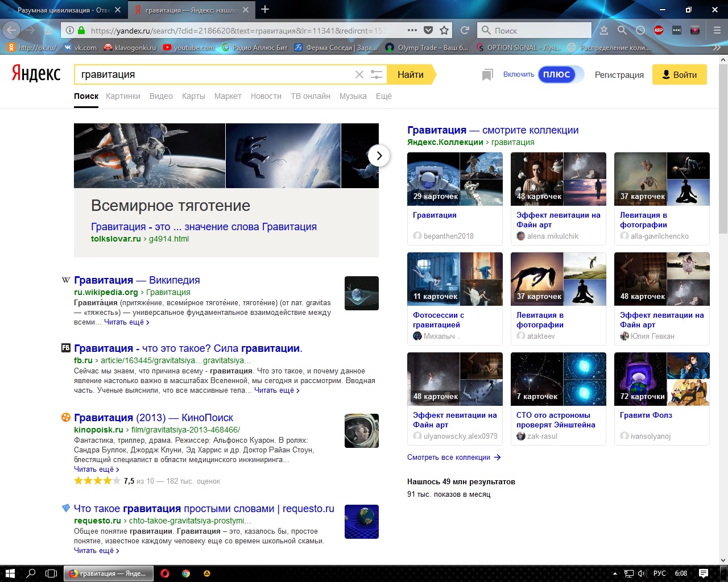Click the bookmark flag icon near Плюс

(x=487, y=75)
